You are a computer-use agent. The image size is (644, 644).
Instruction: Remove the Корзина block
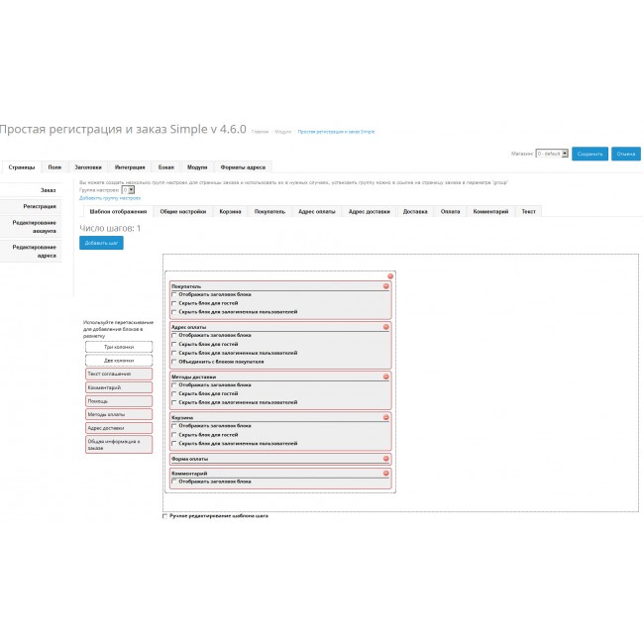386,418
